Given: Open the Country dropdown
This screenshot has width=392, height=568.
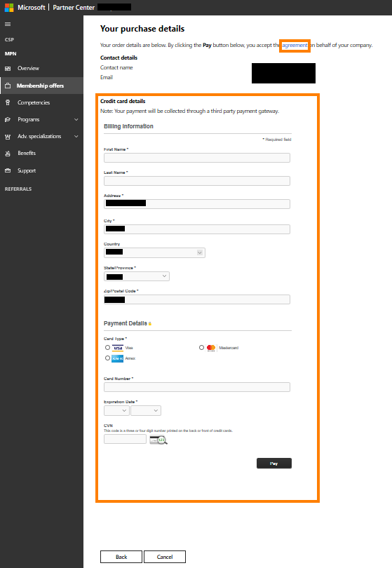Looking at the screenshot, I should click(154, 252).
